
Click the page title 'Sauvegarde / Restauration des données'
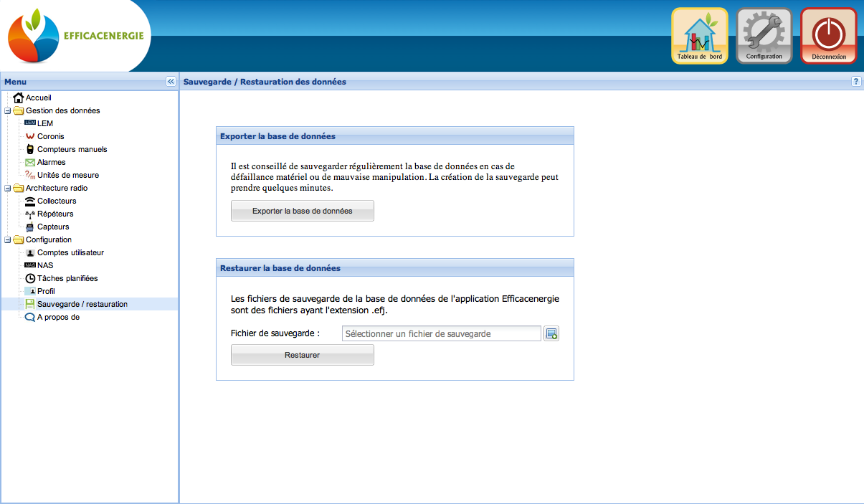pyautogui.click(x=265, y=82)
